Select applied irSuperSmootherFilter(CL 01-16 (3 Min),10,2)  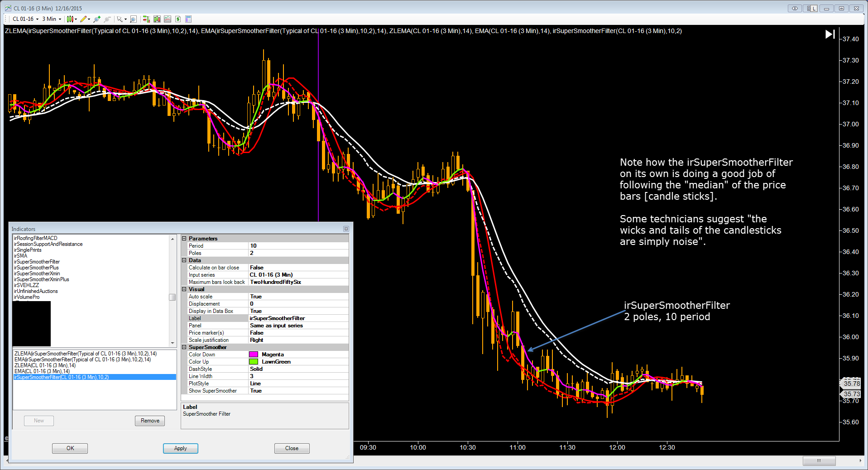coord(95,377)
